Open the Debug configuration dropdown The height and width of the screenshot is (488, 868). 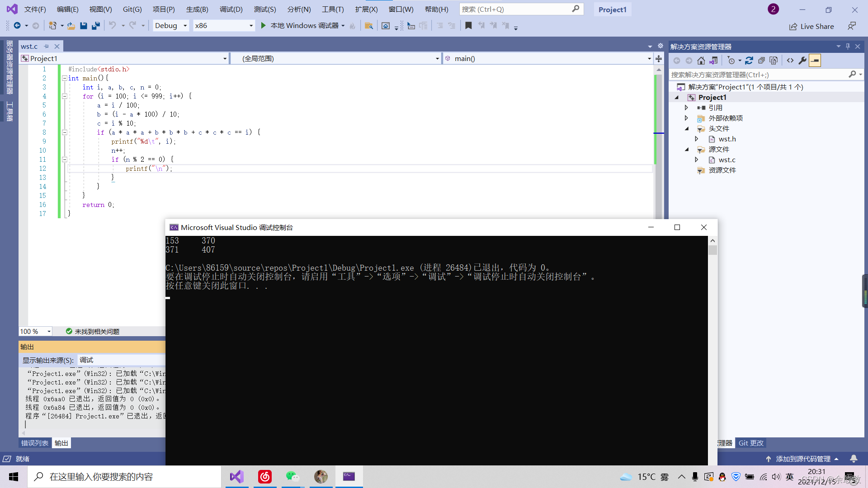click(x=170, y=26)
